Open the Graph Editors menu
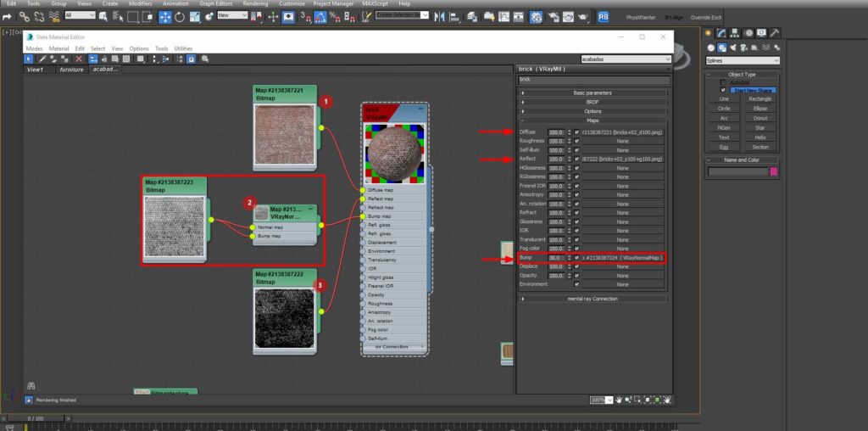The width and height of the screenshot is (868, 431). click(x=216, y=3)
